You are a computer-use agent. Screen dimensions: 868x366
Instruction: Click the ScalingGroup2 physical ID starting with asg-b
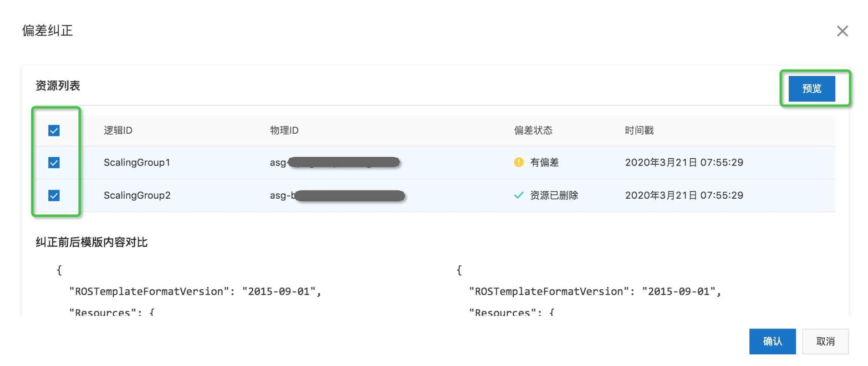[337, 195]
